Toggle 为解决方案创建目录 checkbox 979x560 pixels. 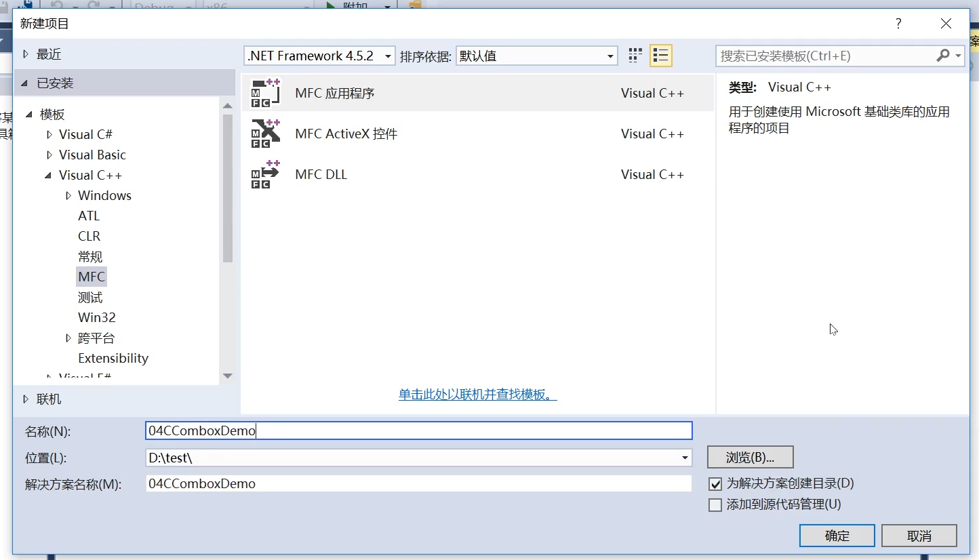point(715,484)
